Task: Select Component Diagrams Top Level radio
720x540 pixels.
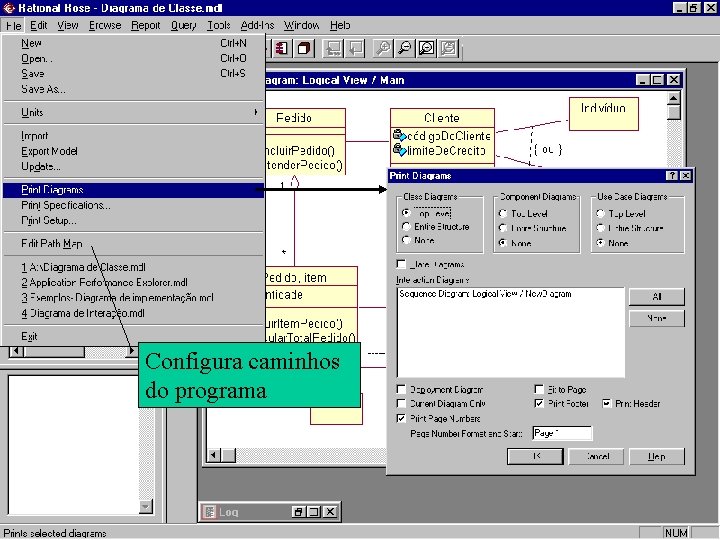Action: point(503,214)
